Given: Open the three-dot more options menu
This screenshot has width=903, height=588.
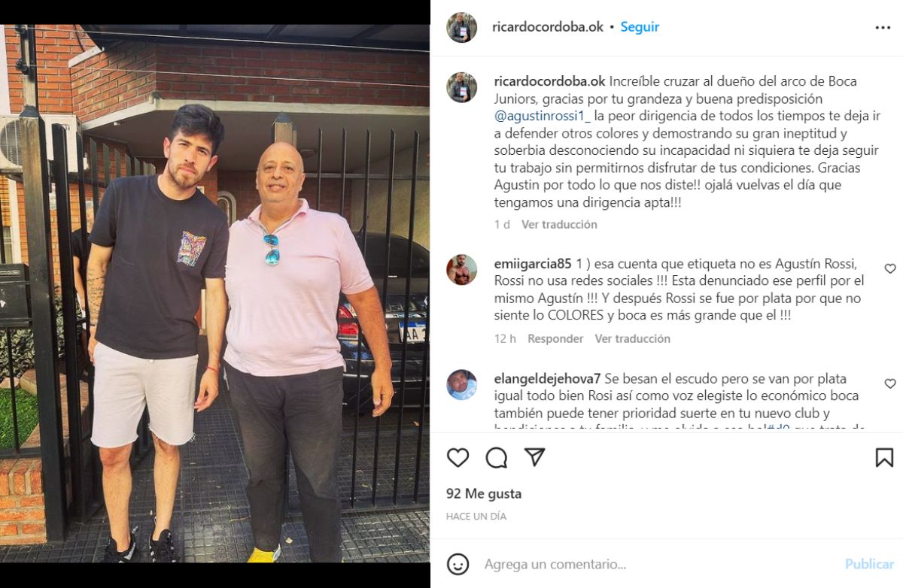Looking at the screenshot, I should click(x=883, y=27).
